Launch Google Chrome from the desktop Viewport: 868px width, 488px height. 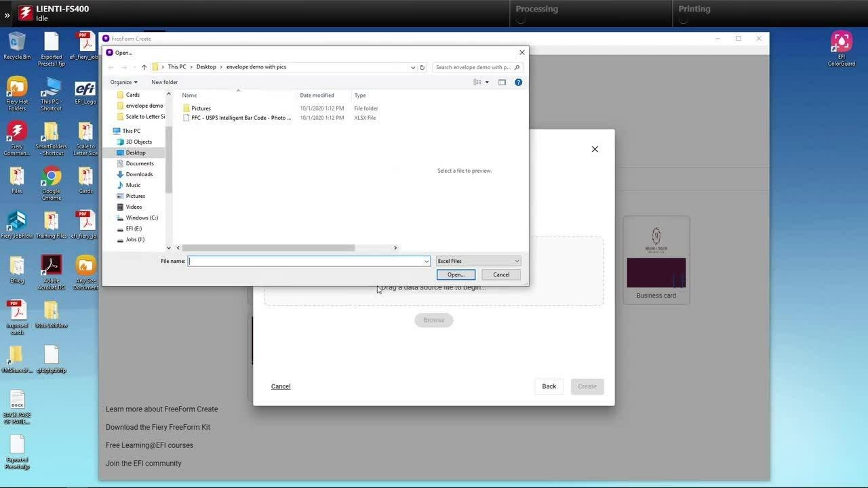[x=52, y=183]
